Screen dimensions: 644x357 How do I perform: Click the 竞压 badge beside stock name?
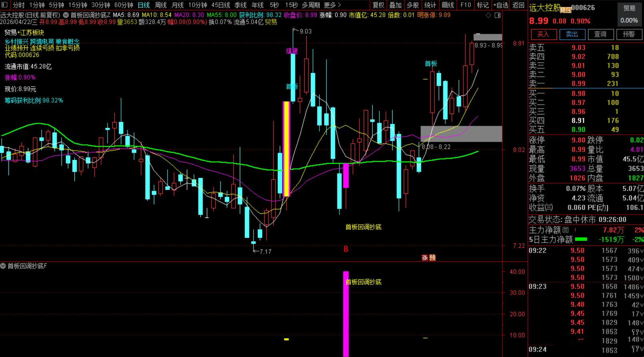tap(565, 10)
